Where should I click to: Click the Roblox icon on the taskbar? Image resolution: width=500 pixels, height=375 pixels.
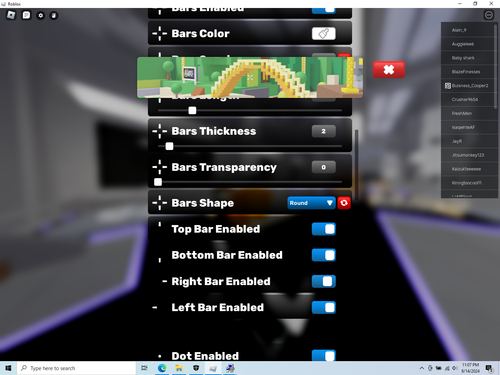(213, 368)
